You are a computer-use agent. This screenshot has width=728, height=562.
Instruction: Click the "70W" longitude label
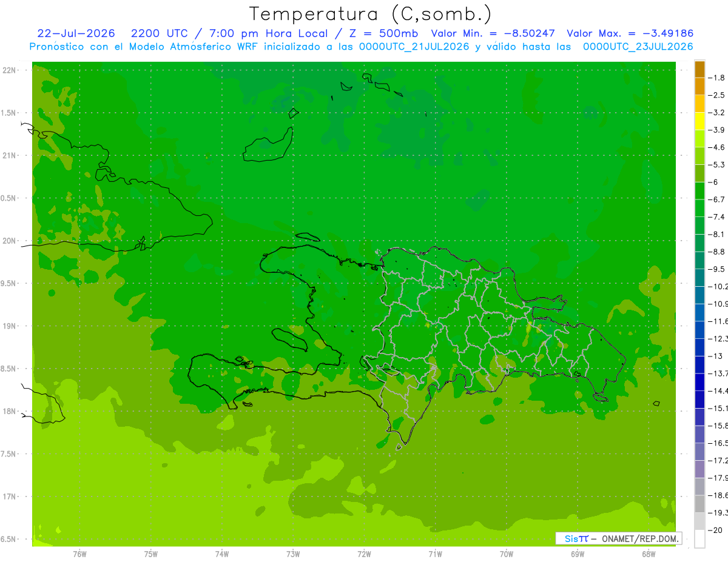(x=507, y=554)
